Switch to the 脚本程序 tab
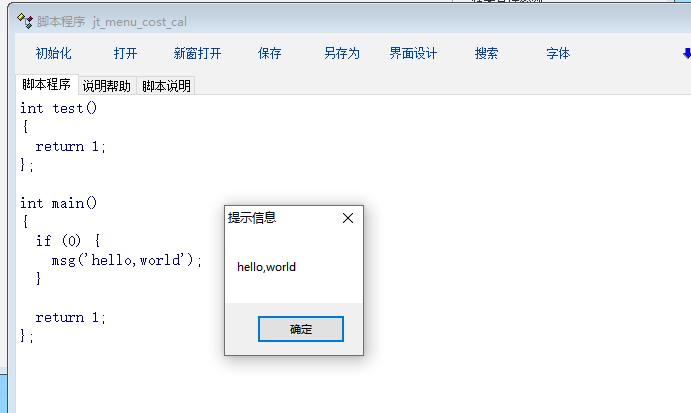 pyautogui.click(x=46, y=86)
